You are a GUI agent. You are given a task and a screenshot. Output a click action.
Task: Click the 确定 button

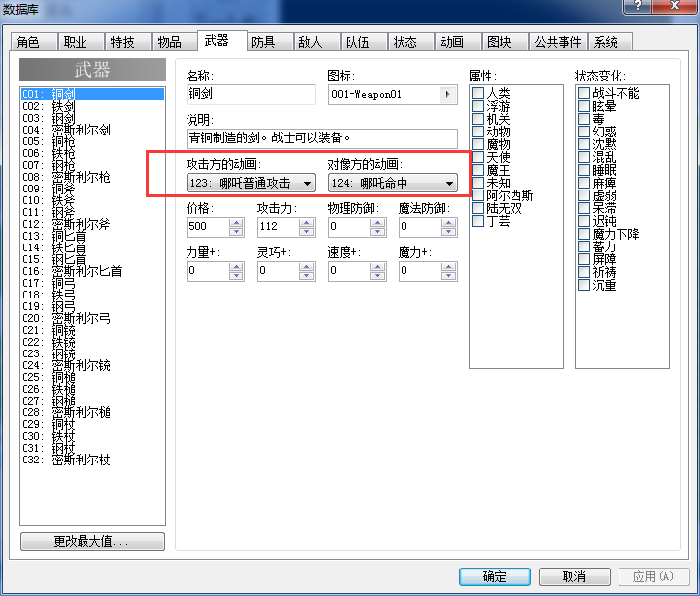(x=495, y=576)
